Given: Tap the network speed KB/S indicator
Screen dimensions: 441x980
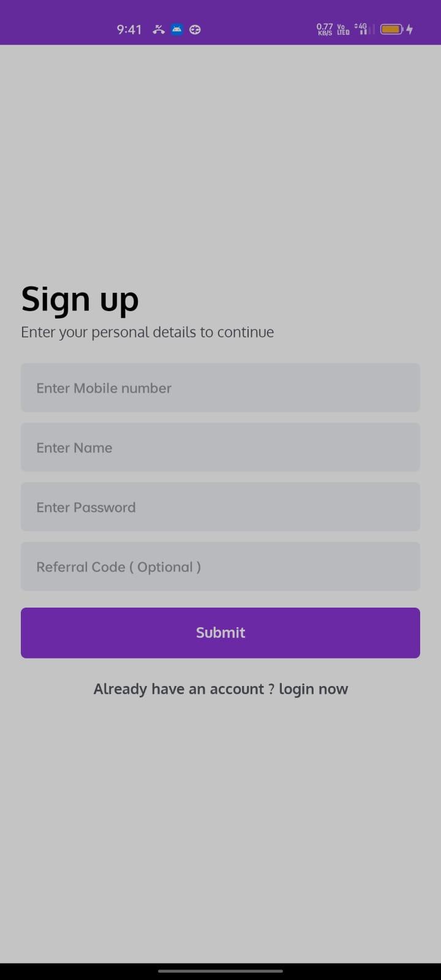Looking at the screenshot, I should click(x=325, y=29).
